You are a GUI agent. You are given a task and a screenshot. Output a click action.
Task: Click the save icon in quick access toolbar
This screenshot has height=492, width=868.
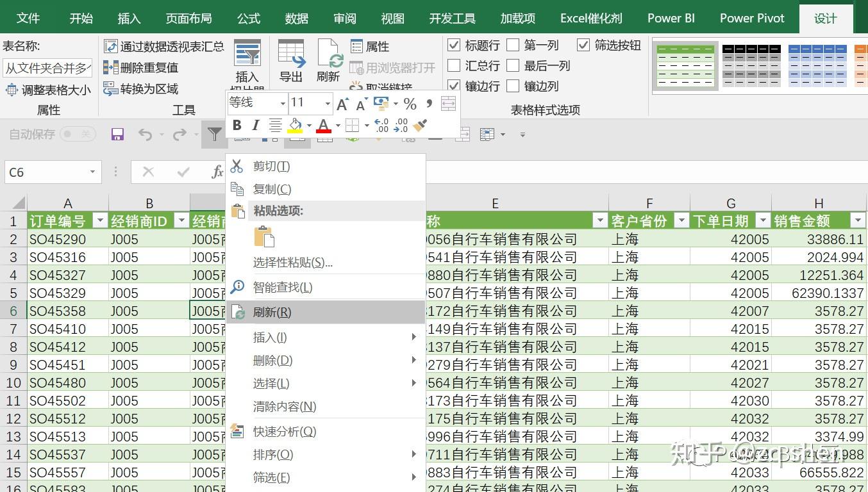tap(117, 134)
